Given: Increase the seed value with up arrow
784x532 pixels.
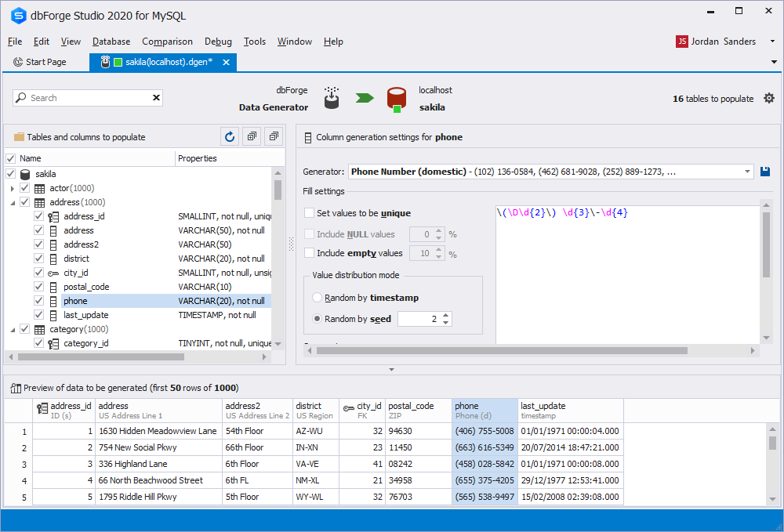Looking at the screenshot, I should (x=446, y=315).
